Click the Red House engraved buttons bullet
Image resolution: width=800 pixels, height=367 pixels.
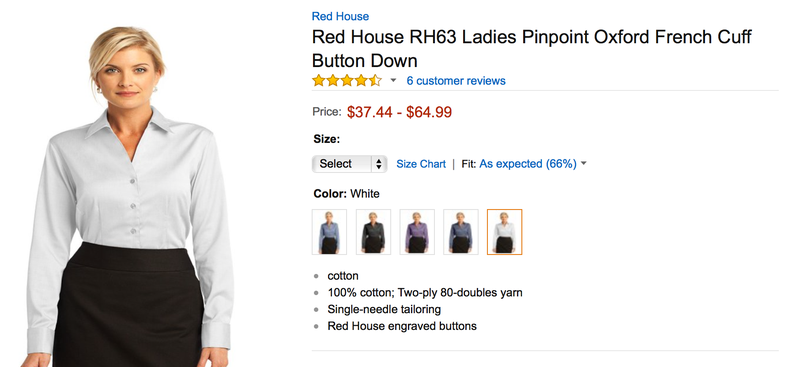tap(402, 326)
